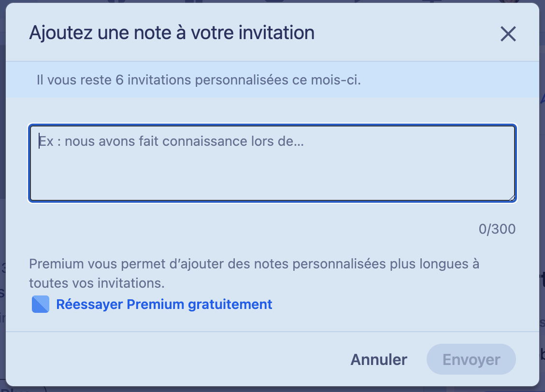Click the Premium description paragraph
Viewport: 545px width, 392px height.
coord(254,273)
